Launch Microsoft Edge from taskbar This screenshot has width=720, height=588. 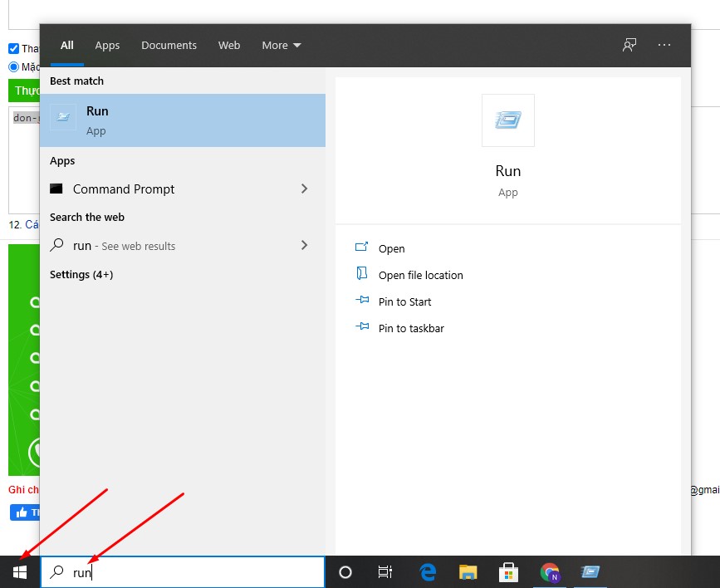coord(428,572)
